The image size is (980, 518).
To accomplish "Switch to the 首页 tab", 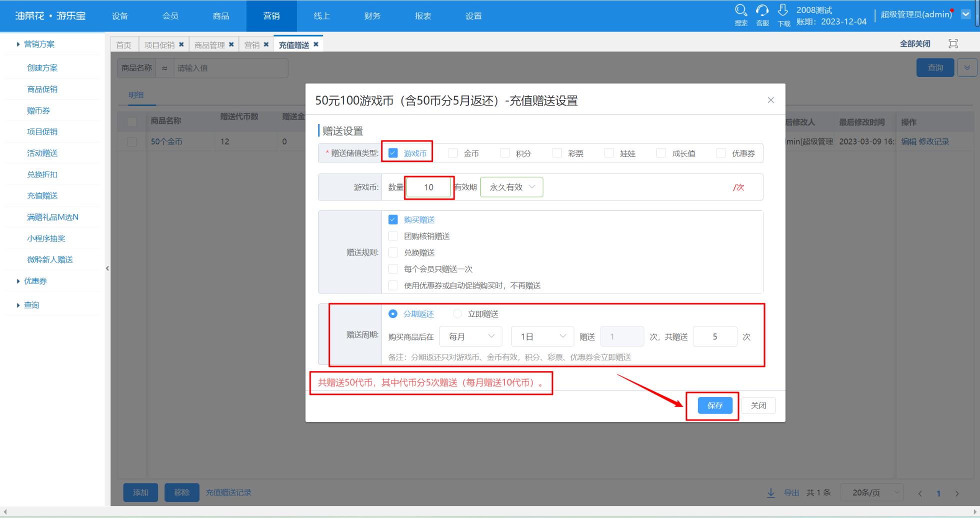I will pyautogui.click(x=123, y=45).
